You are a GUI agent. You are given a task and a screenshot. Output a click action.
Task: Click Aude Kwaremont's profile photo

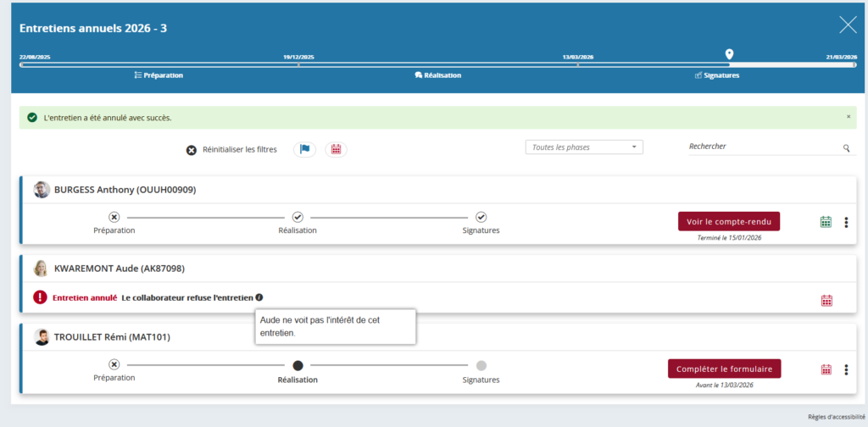(x=41, y=269)
